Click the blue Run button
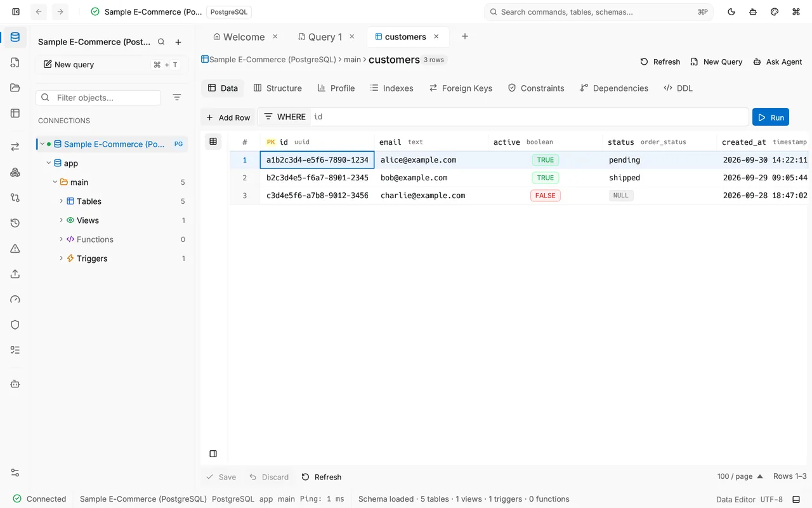This screenshot has width=812, height=508. [771, 117]
